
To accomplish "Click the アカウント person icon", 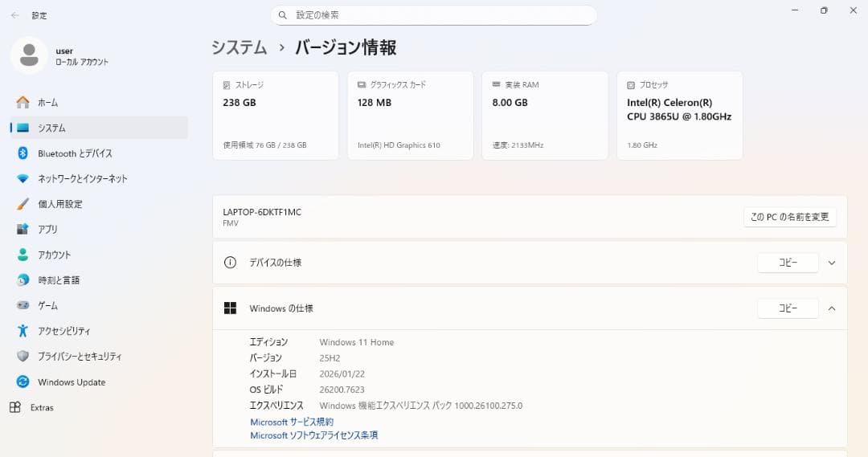I will coord(23,255).
